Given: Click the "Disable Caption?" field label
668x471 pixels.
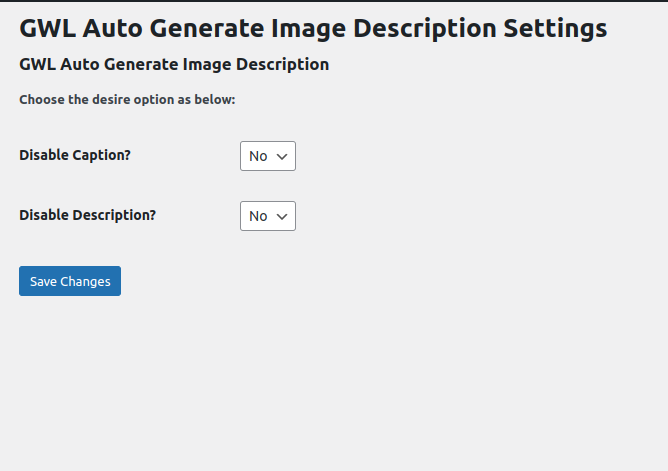Looking at the screenshot, I should coord(75,155).
